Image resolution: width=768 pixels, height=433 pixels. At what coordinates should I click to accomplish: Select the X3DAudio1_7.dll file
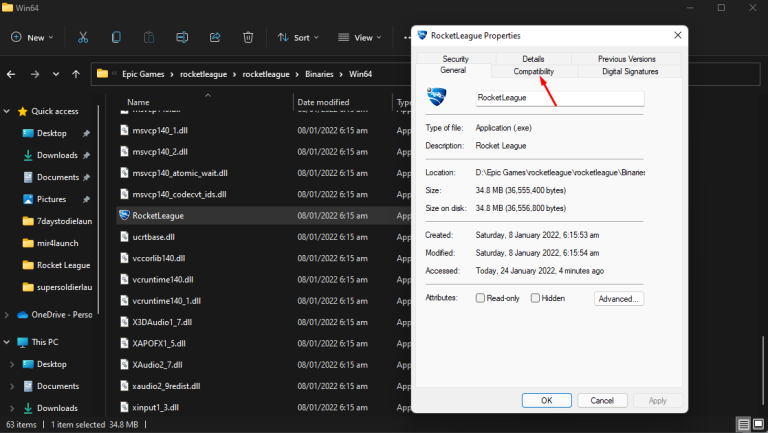162,322
